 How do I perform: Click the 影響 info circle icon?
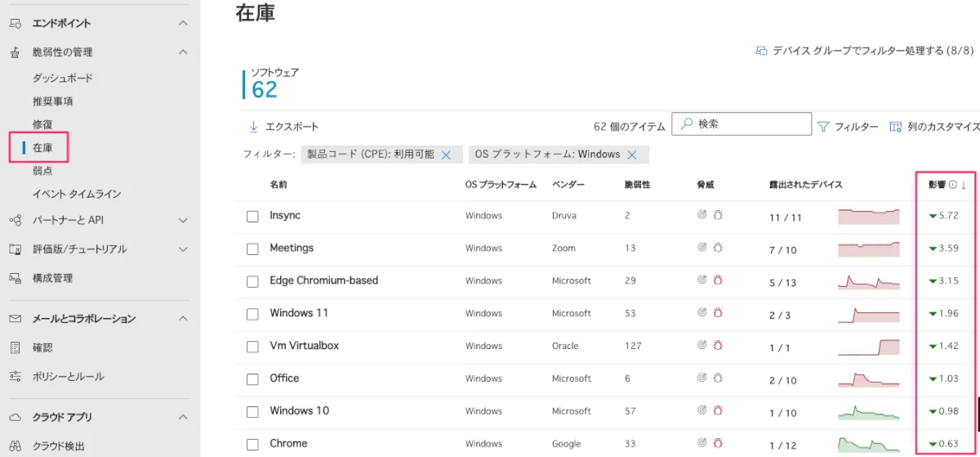click(x=953, y=185)
